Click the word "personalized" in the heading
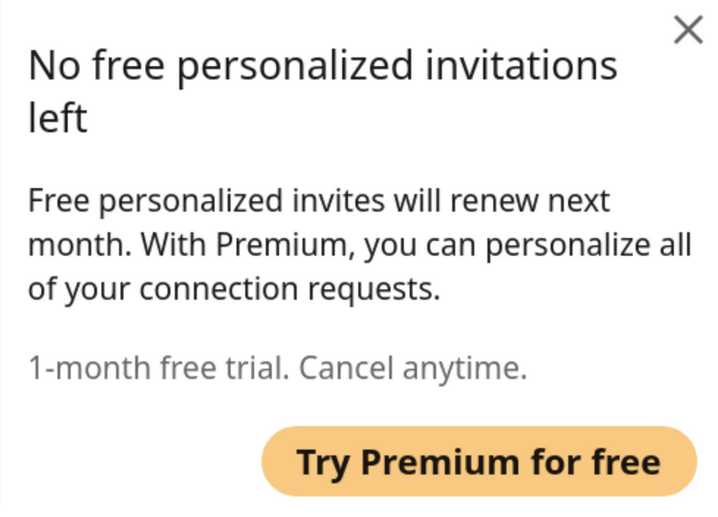 (301, 67)
